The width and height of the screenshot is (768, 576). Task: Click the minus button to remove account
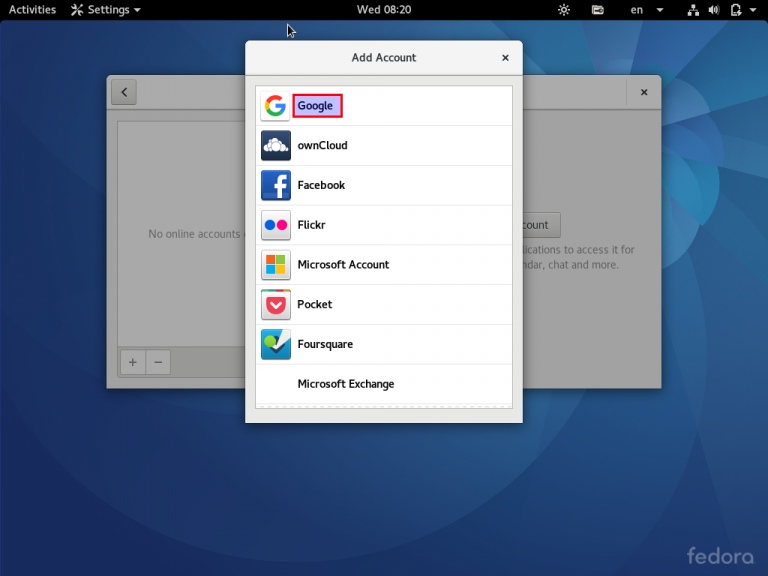158,362
